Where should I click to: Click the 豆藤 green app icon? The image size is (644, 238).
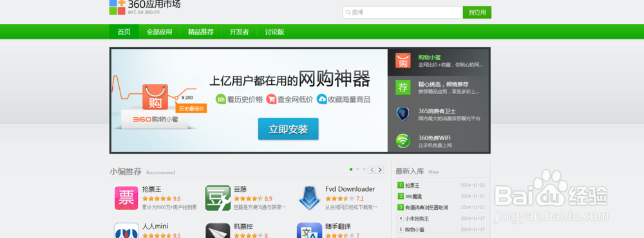pos(218,198)
